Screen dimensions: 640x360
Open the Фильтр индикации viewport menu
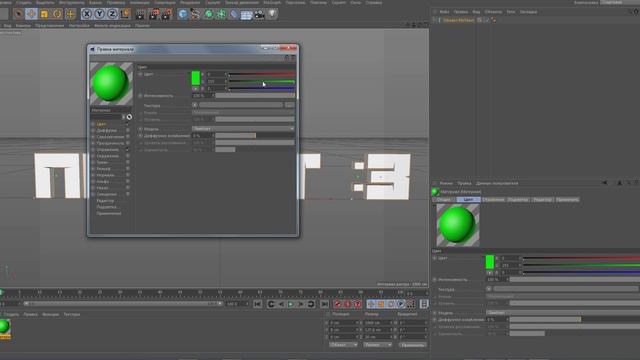112,26
